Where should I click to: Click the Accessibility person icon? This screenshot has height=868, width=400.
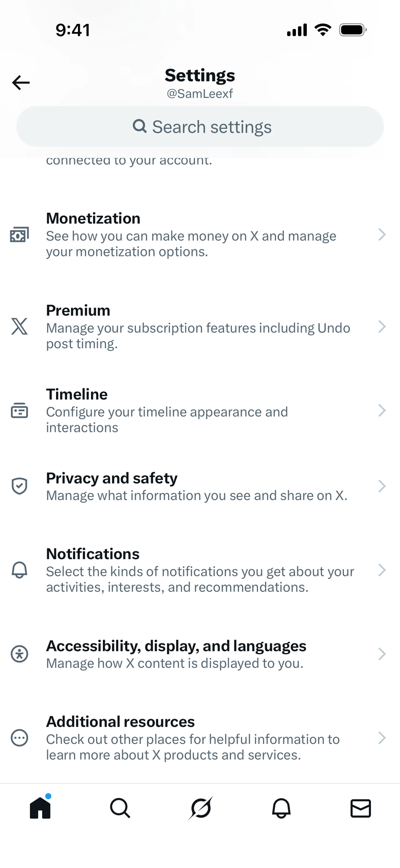(20, 654)
